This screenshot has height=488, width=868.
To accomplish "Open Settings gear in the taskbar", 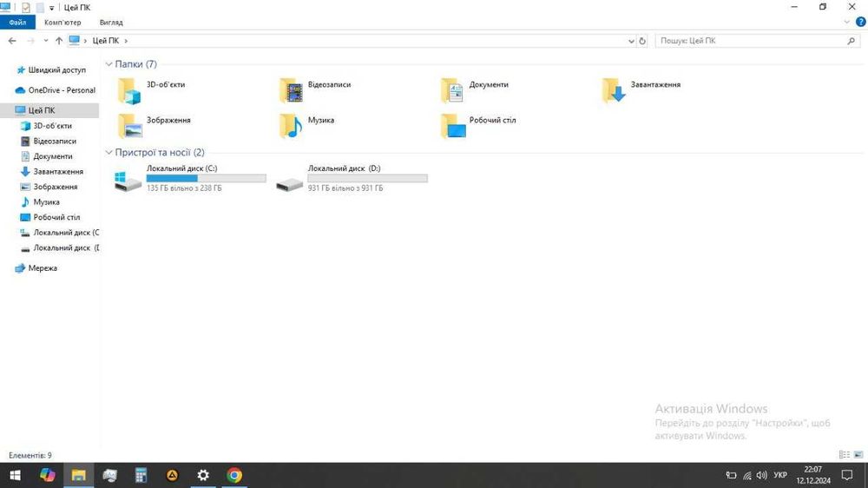I will (203, 475).
